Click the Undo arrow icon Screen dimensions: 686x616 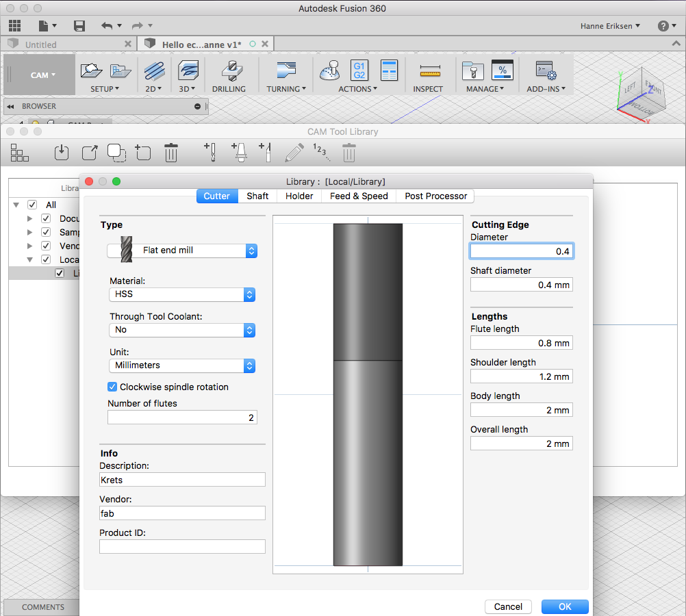pyautogui.click(x=107, y=26)
